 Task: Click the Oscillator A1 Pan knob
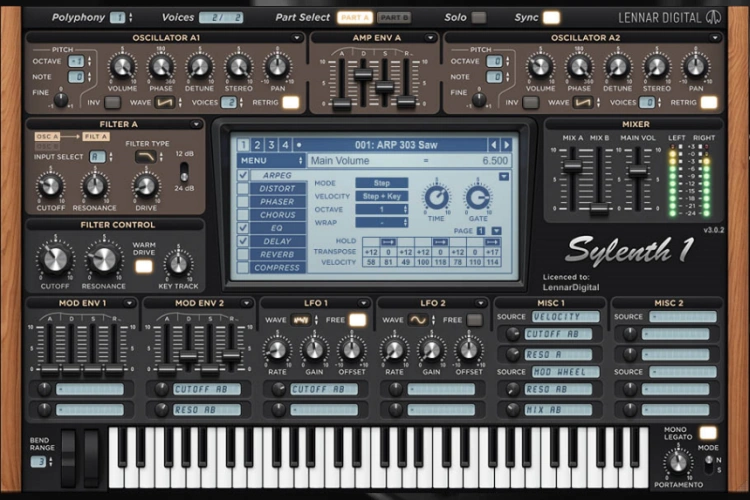coord(277,67)
